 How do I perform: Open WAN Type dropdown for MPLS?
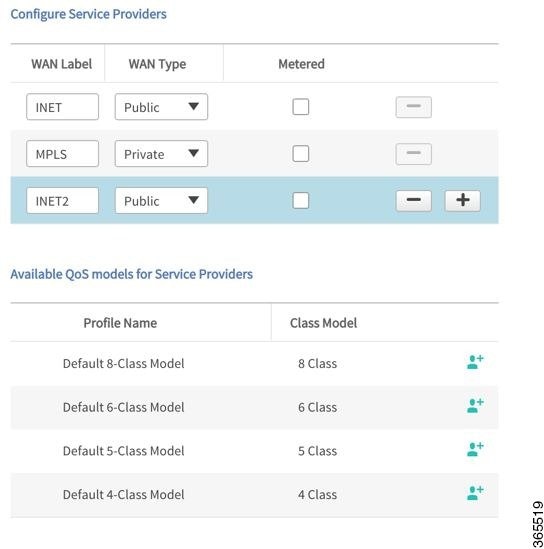click(161, 154)
